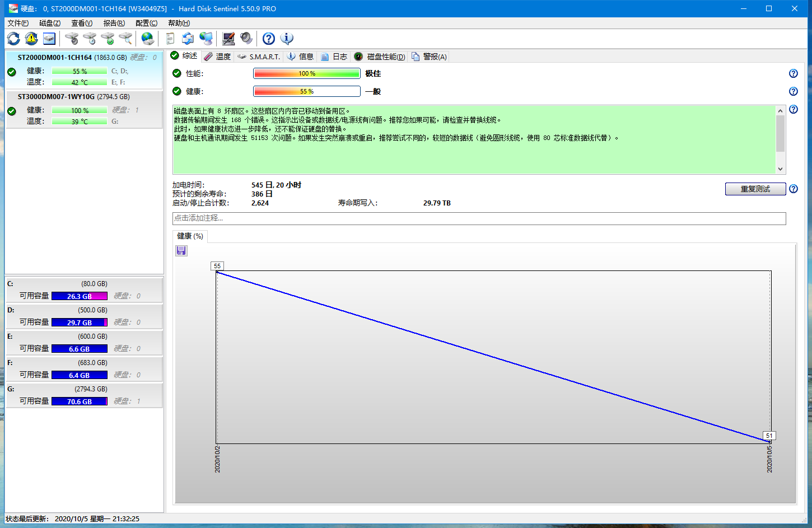Open the 文件(F) menu
The height and width of the screenshot is (528, 812).
[18, 23]
